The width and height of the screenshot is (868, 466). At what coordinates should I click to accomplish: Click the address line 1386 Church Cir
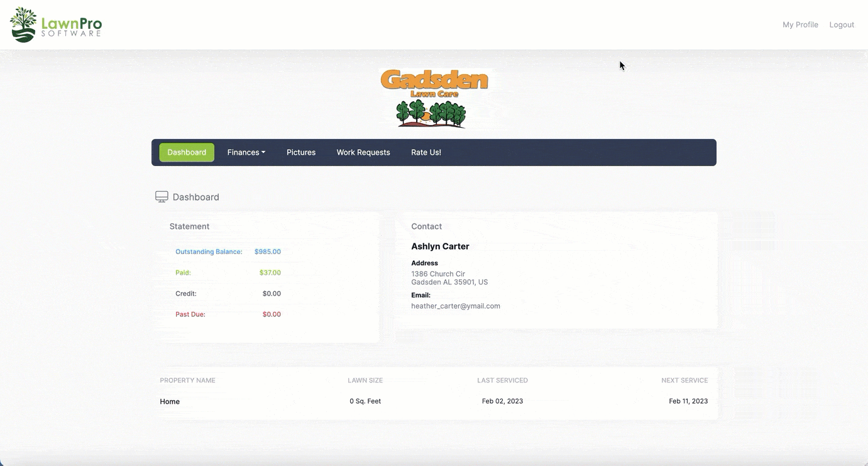pos(438,274)
